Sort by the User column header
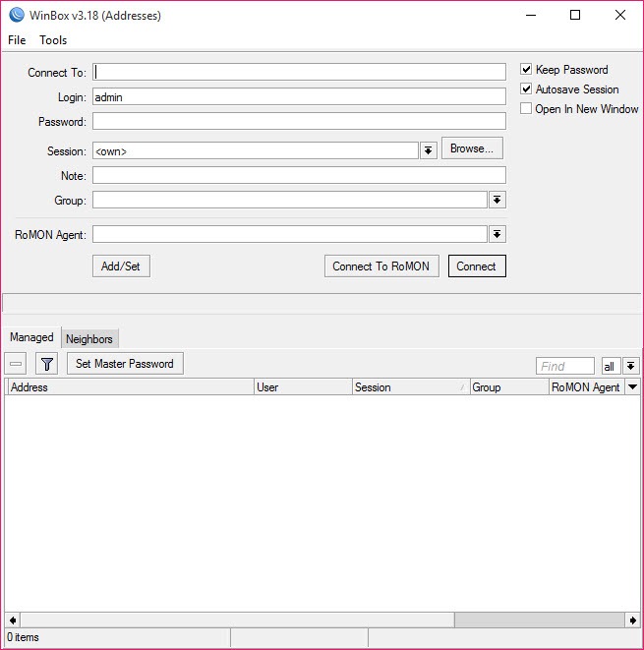Screen dimensions: 644x650 tap(303, 386)
